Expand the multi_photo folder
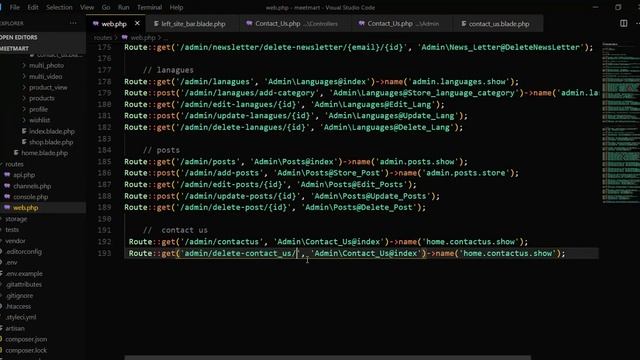Screen dimensions: 640x360 pos(46,65)
